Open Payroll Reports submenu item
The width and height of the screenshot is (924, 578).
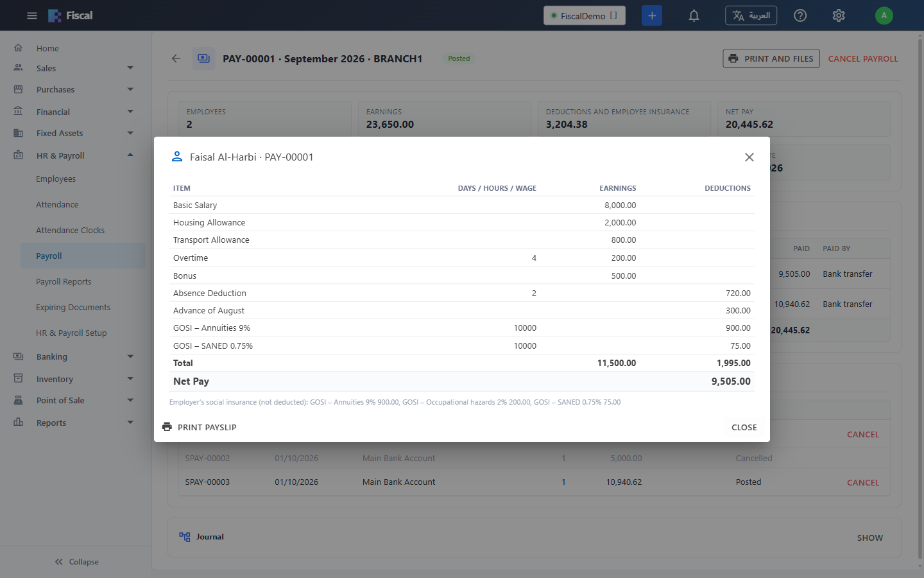click(64, 281)
